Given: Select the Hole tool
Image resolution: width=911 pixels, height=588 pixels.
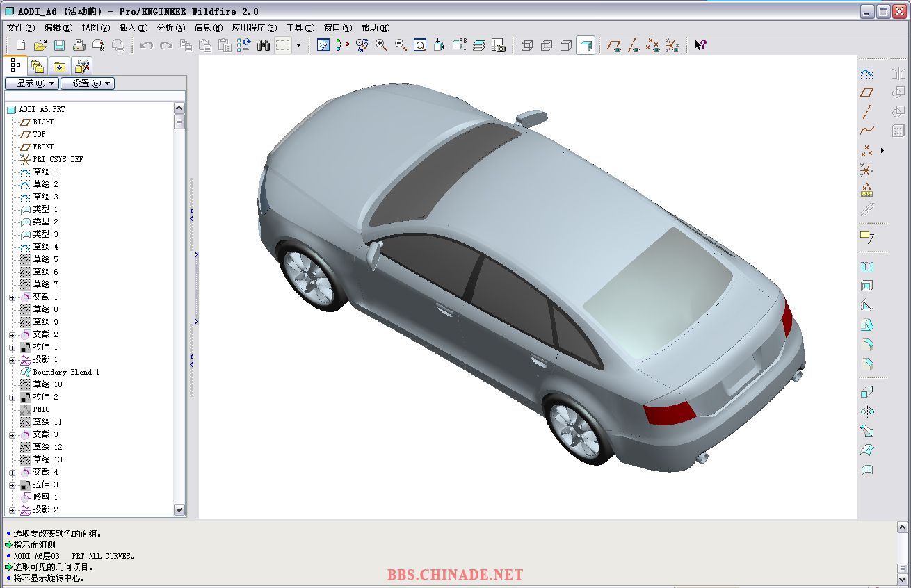Looking at the screenshot, I should (866, 266).
